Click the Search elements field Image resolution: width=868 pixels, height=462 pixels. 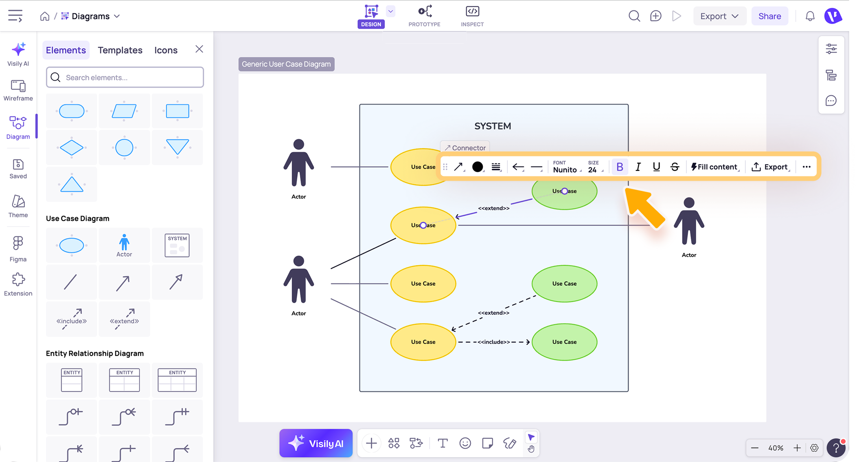coord(125,77)
